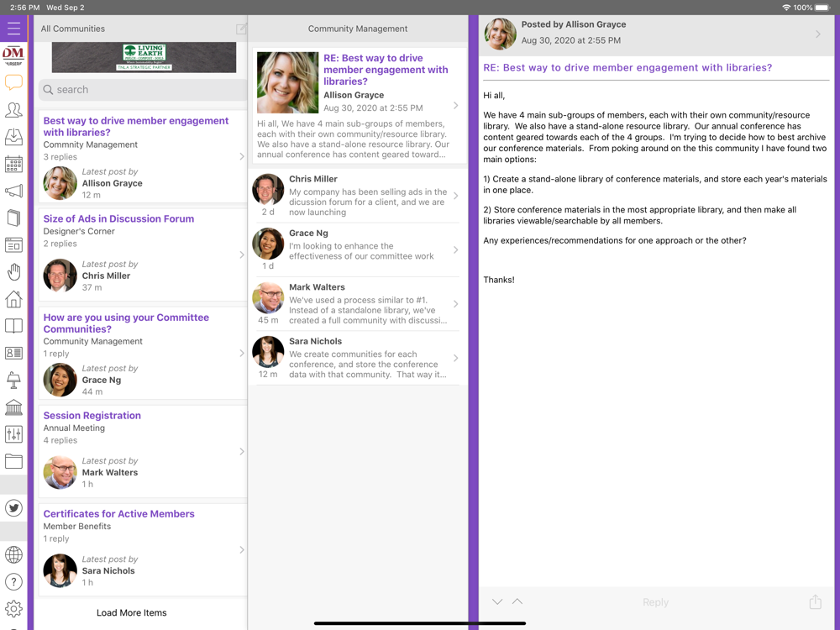Go to previous post with up chevron
Viewport: 840px width, 630px height.
tap(517, 601)
